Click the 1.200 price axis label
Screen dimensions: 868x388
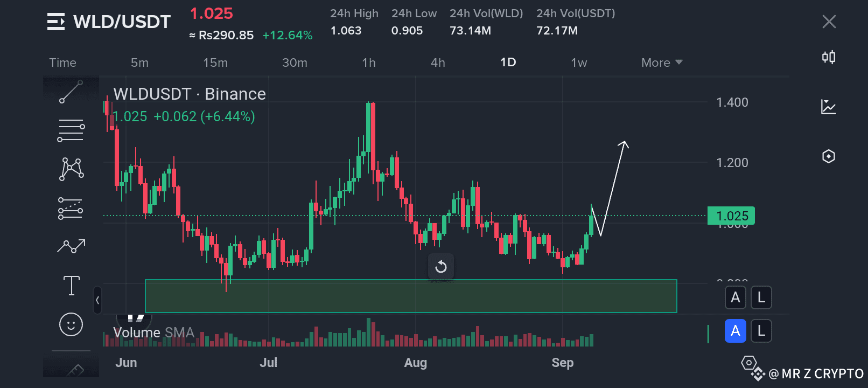732,163
